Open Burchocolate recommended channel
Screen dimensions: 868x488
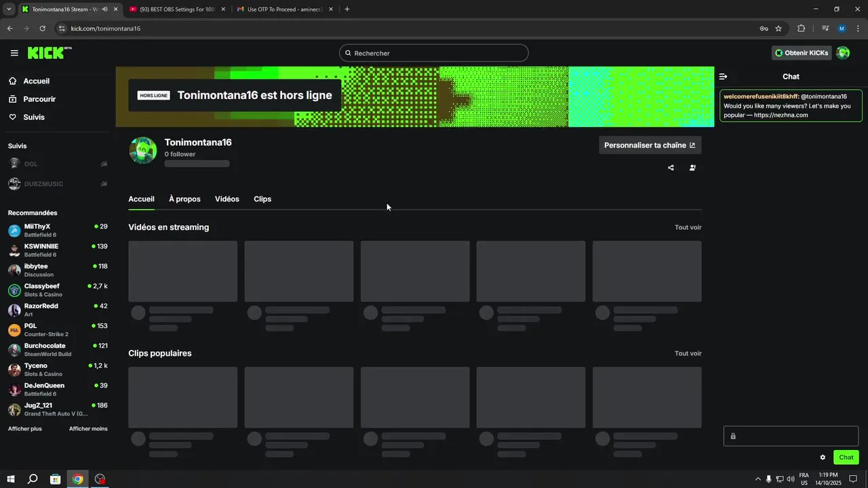pyautogui.click(x=58, y=350)
